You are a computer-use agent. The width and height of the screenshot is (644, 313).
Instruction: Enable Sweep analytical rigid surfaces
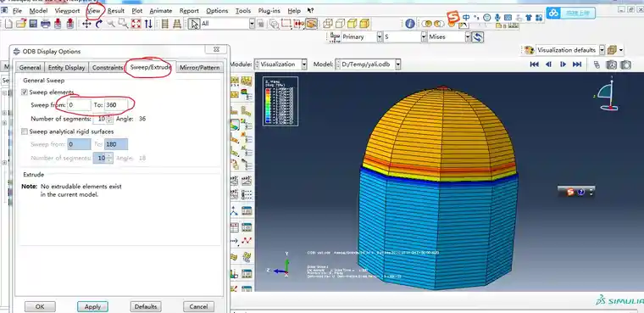[25, 131]
